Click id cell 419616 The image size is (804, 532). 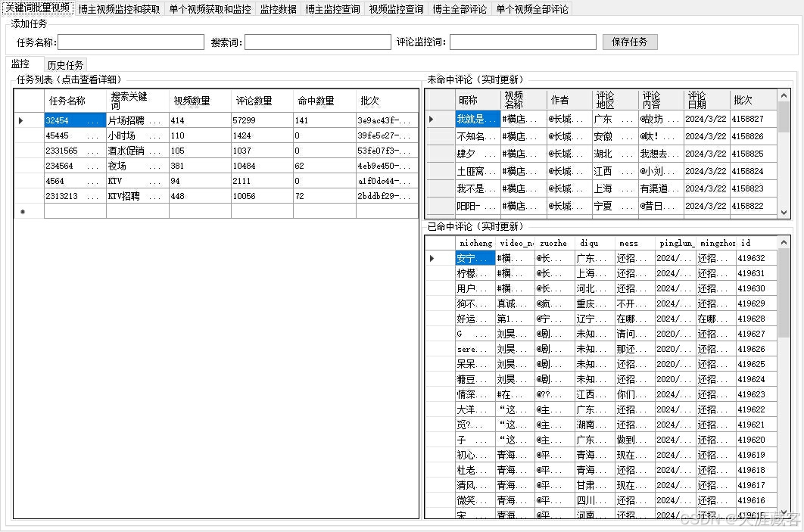pos(756,500)
